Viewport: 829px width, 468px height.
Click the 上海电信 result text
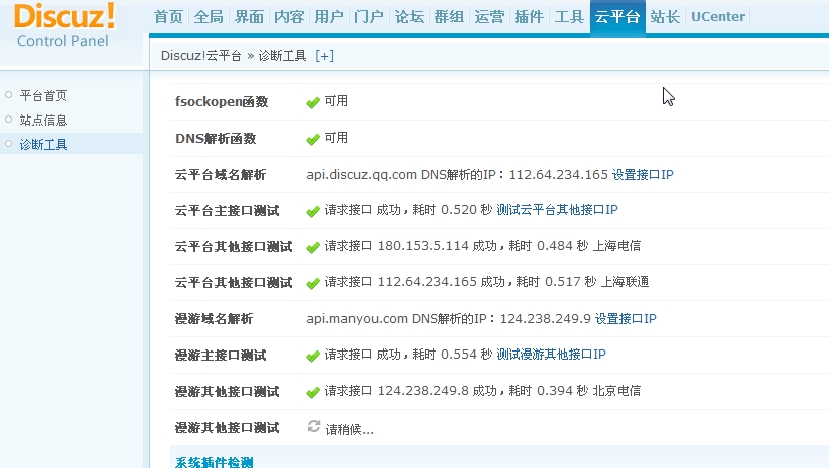click(616, 246)
